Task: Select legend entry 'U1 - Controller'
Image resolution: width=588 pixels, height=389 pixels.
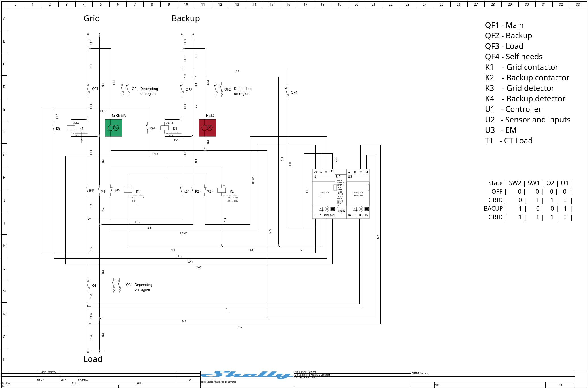Action: 513,109
